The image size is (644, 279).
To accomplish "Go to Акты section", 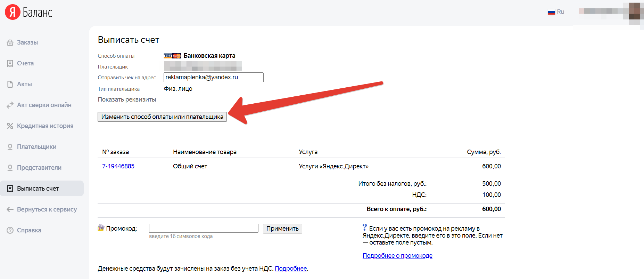I will coord(24,84).
